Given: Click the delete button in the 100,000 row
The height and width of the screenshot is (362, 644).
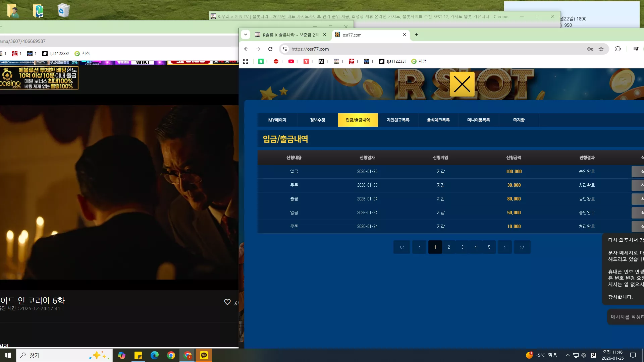Looking at the screenshot, I should (x=638, y=171).
